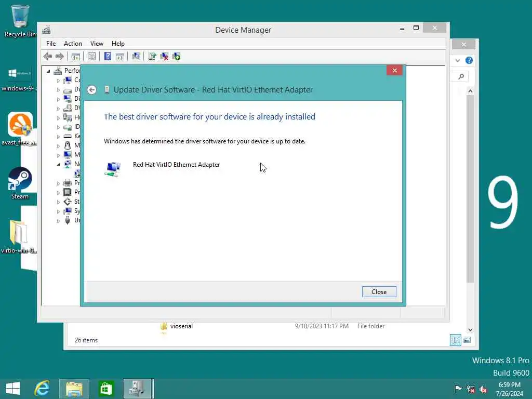This screenshot has width=532, height=399.
Task: Open Action Center flag in system tray
Action: tap(458, 389)
